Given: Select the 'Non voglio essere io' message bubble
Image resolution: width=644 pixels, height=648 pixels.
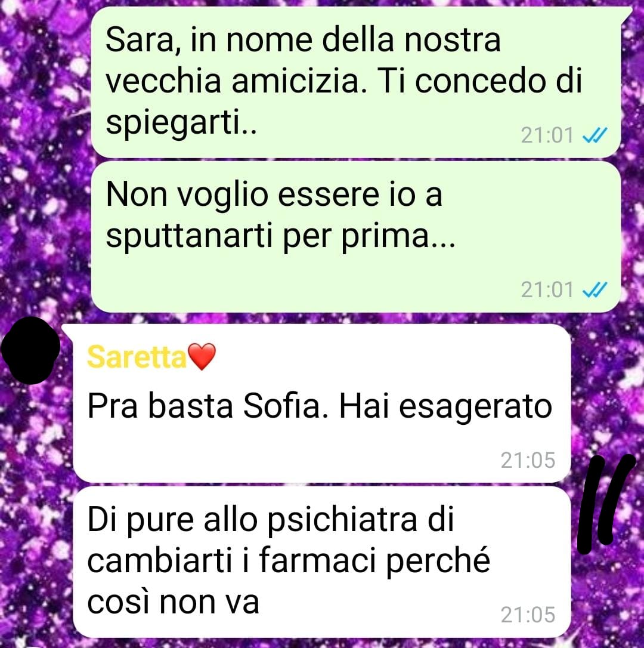Looking at the screenshot, I should [x=356, y=237].
